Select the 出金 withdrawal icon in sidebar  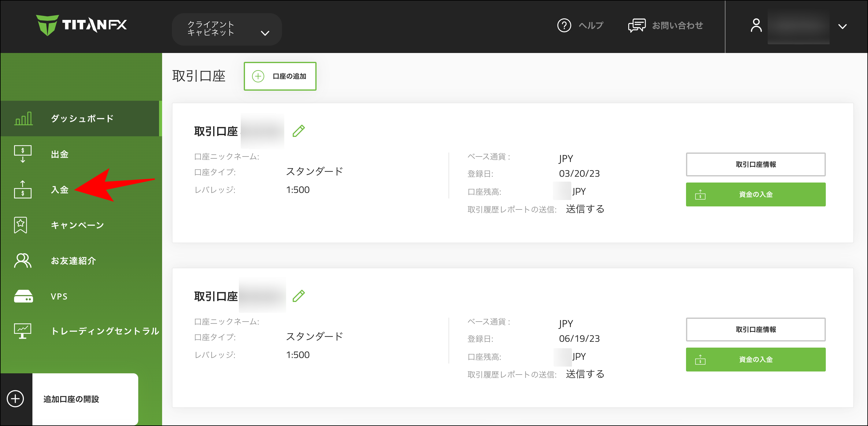click(23, 154)
